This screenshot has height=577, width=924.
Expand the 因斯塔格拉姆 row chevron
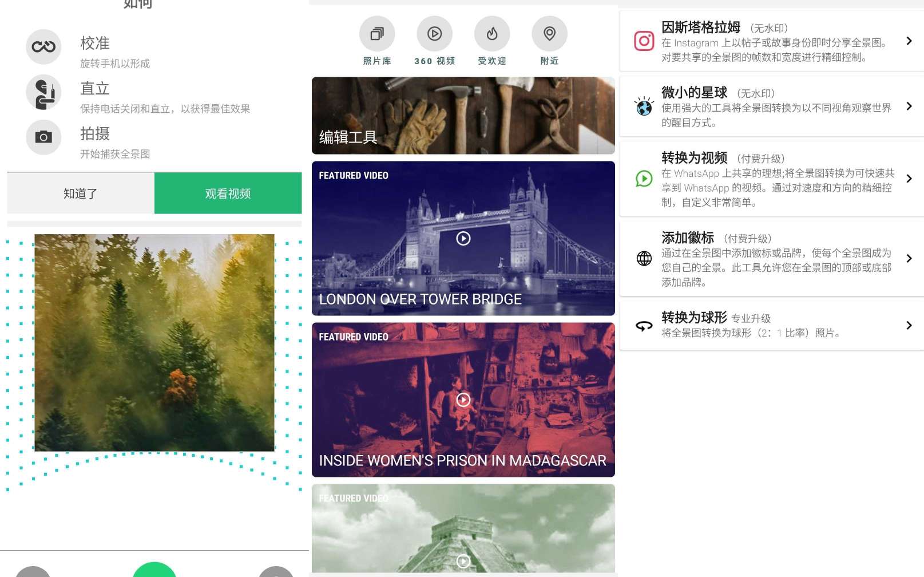pos(909,41)
